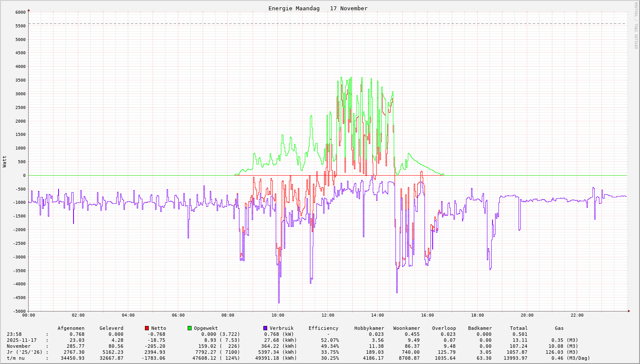Click the purple Verbruik legend swatch
Screen dimensions: 640x364
point(265,328)
